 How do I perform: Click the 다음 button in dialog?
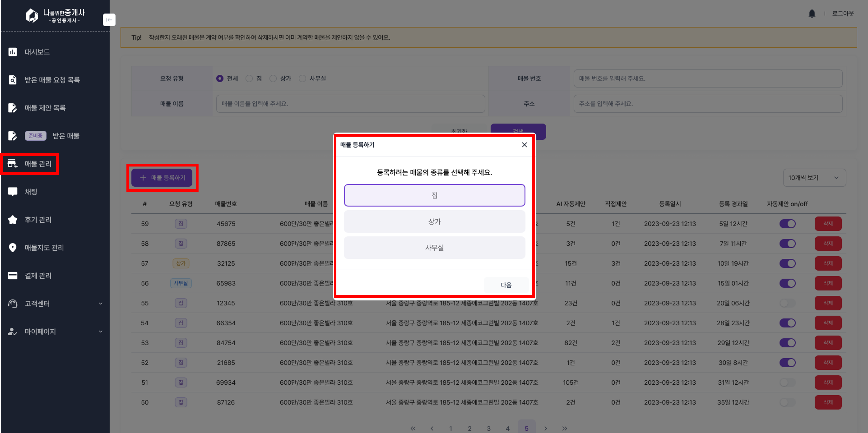pyautogui.click(x=506, y=285)
